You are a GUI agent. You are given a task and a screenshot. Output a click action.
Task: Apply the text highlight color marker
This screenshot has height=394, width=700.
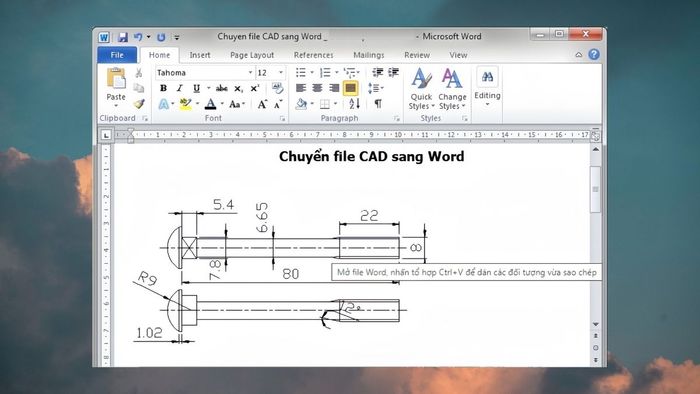(185, 104)
